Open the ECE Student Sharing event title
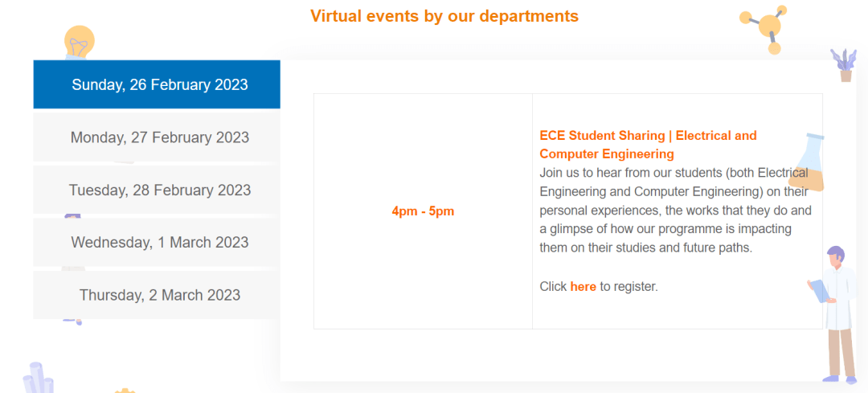 648,145
